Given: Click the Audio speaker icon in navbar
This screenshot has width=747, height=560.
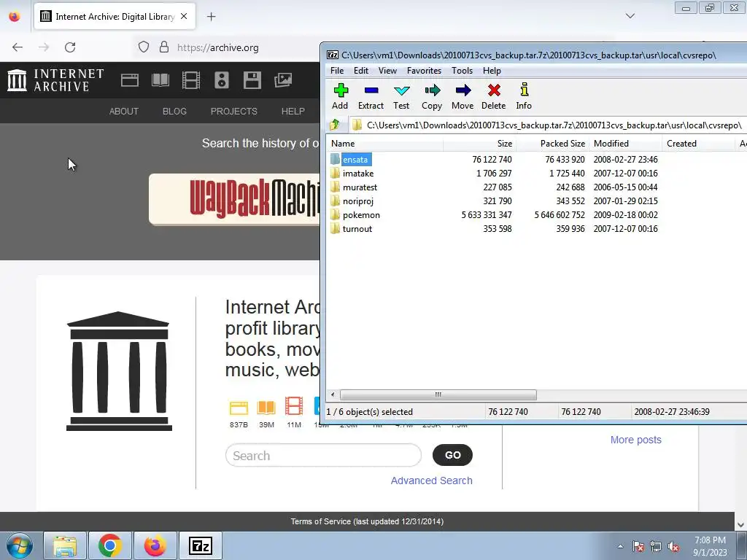Looking at the screenshot, I should point(222,80).
